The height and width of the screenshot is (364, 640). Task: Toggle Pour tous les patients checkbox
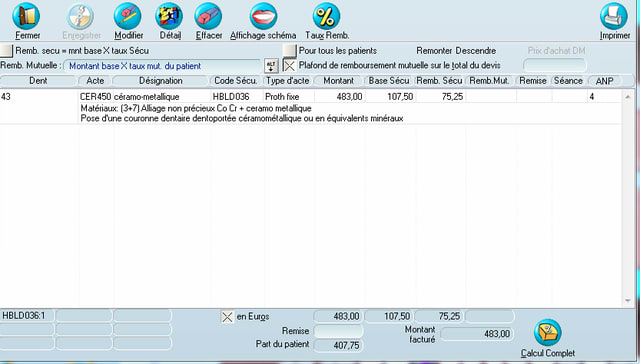coord(289,51)
